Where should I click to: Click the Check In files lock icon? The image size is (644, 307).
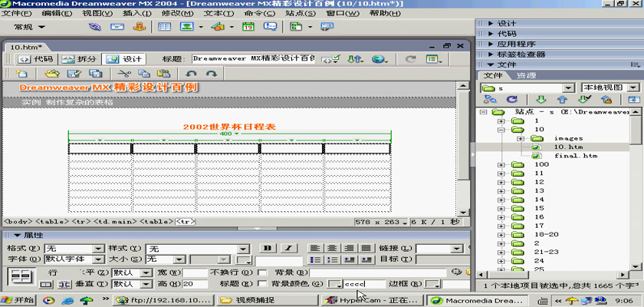point(606,99)
